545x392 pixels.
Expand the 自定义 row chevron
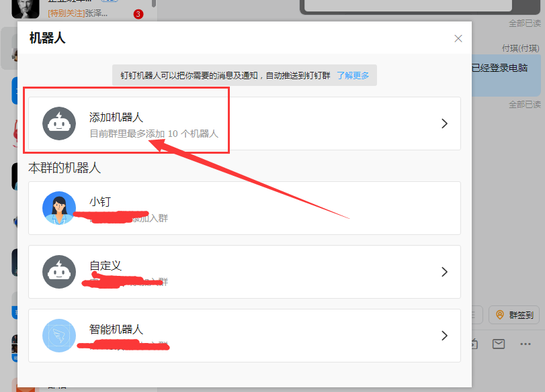444,272
